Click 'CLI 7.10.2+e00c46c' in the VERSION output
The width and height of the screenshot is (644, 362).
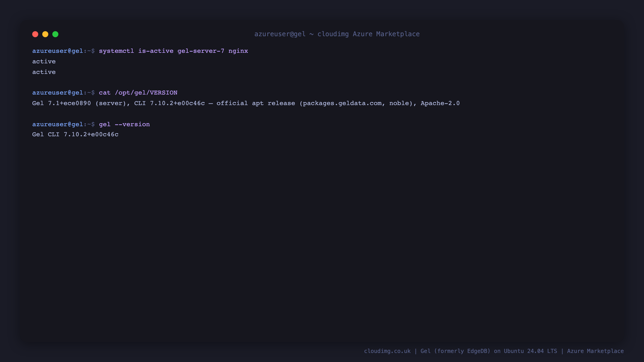click(169, 103)
